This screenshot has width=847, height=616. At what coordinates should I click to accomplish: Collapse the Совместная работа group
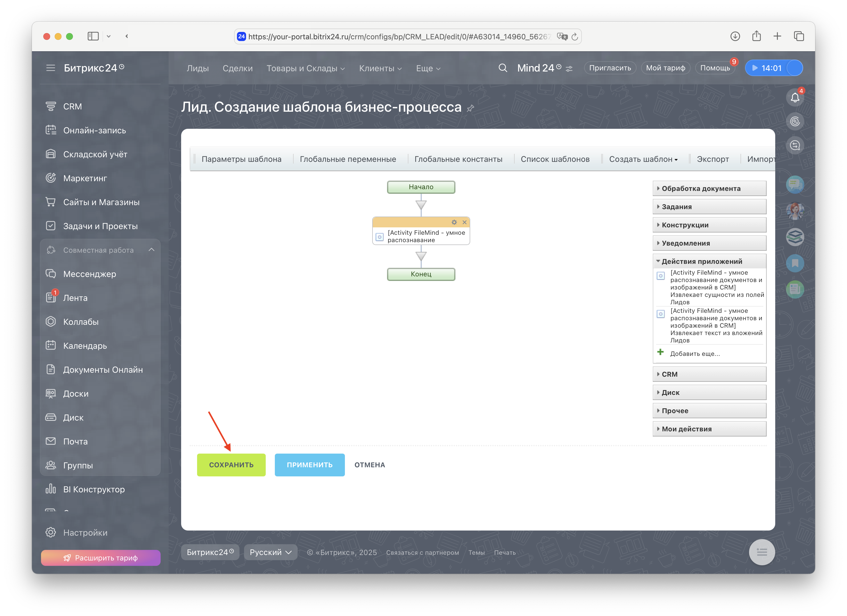click(151, 250)
